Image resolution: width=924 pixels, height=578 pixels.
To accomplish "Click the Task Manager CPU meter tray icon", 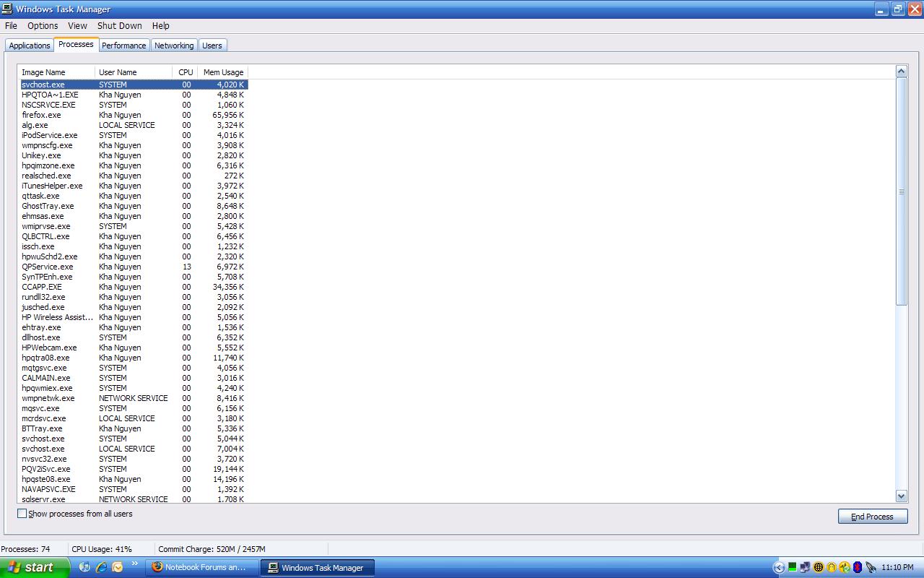I will click(x=792, y=567).
